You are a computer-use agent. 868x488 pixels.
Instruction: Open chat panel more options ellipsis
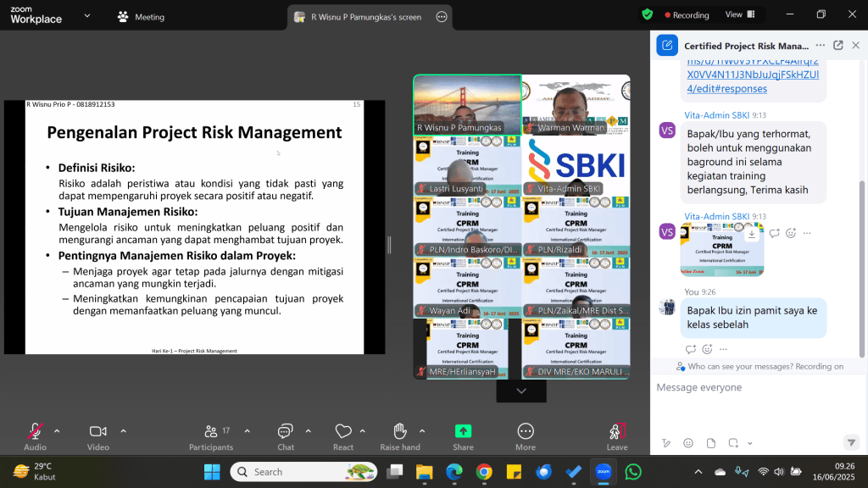click(x=821, y=46)
